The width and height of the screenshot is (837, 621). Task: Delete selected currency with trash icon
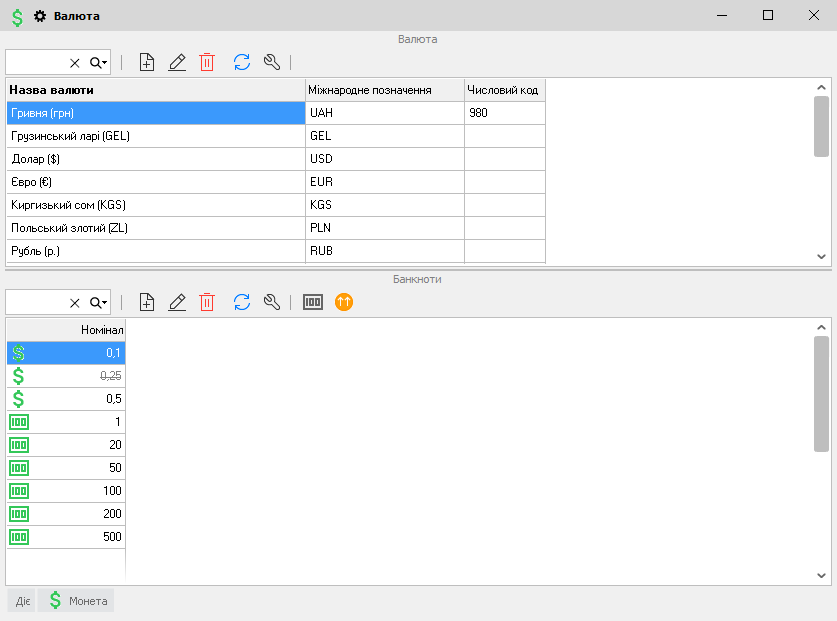point(207,62)
